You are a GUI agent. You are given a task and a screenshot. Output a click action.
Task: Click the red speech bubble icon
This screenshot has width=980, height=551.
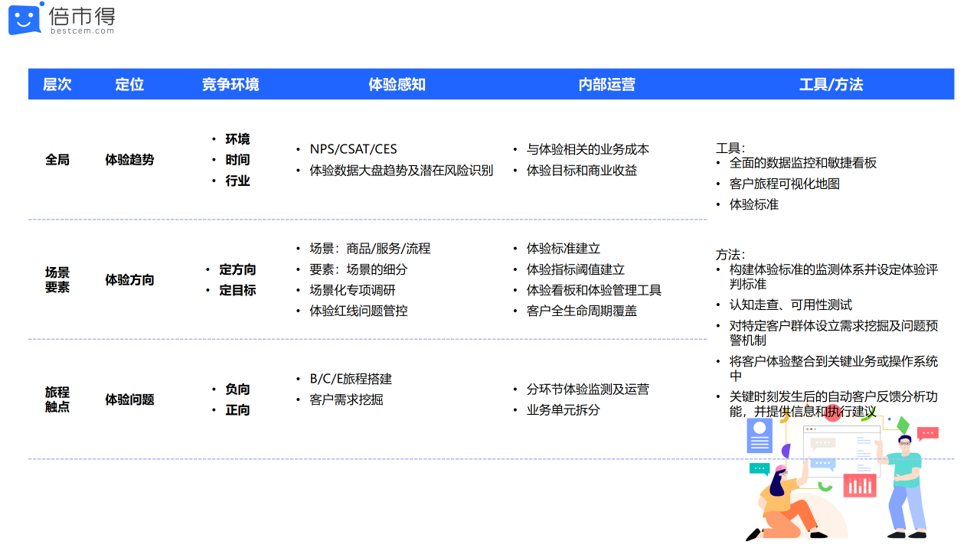click(927, 433)
